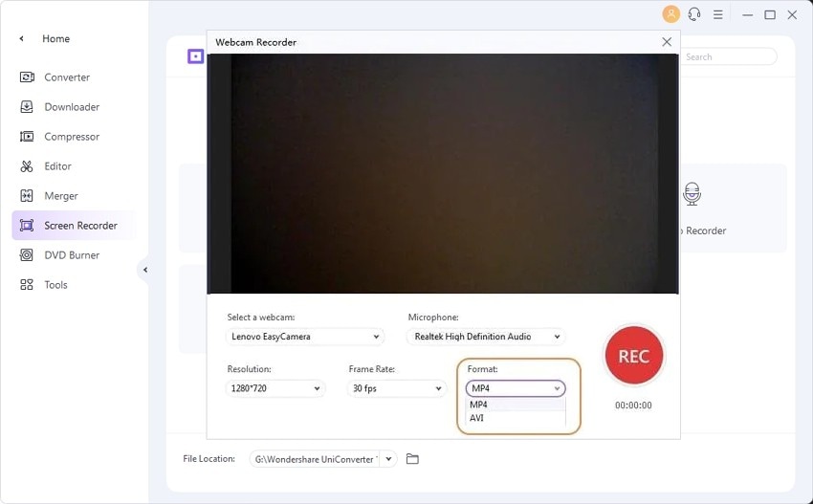Click the 00:00:00 recording timer
Screen dimensions: 813x504
point(633,405)
